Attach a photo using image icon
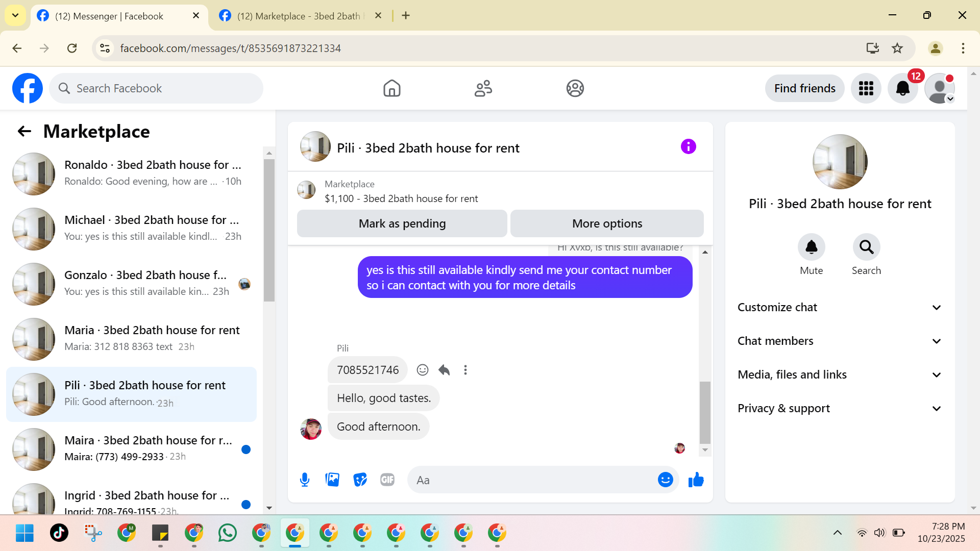980x551 pixels. pos(332,480)
